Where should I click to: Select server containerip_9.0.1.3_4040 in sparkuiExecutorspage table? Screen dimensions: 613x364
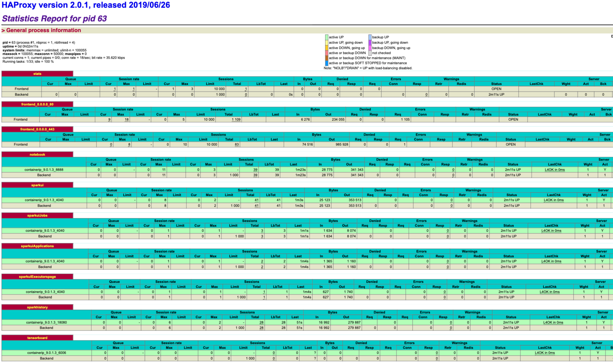[45, 292]
